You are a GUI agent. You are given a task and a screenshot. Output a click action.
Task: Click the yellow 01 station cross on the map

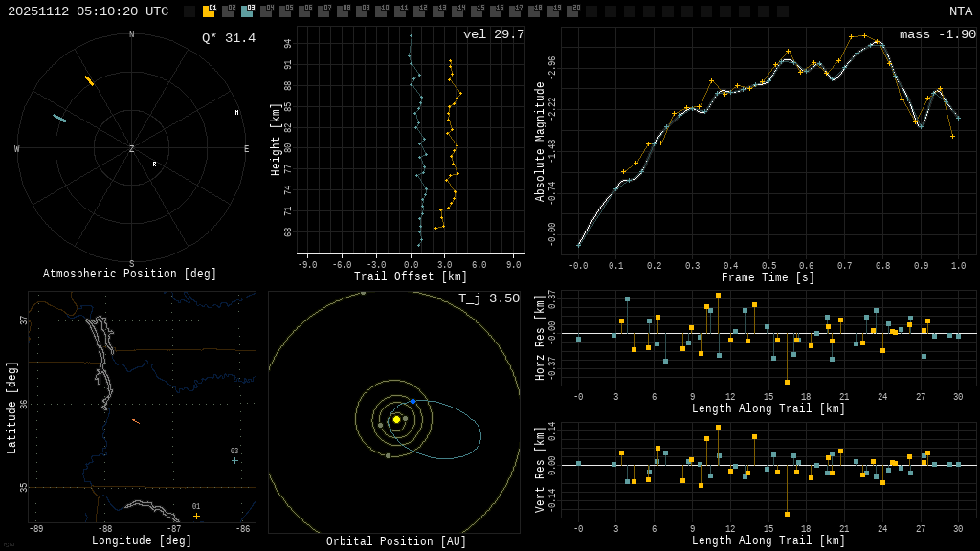196,516
